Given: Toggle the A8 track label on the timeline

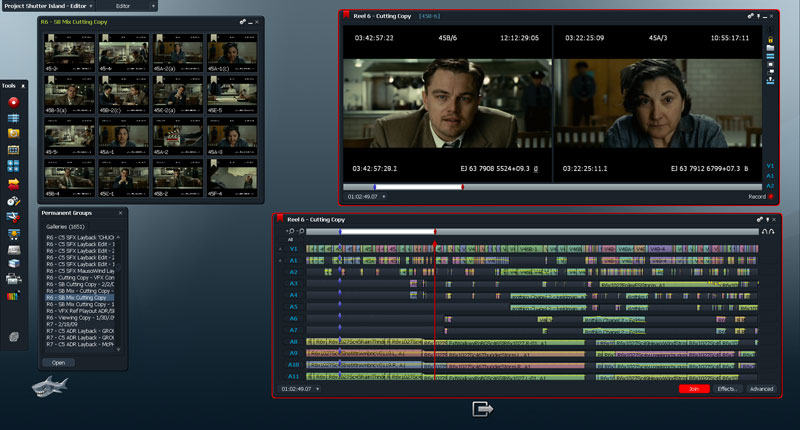Looking at the screenshot, I should (x=293, y=341).
